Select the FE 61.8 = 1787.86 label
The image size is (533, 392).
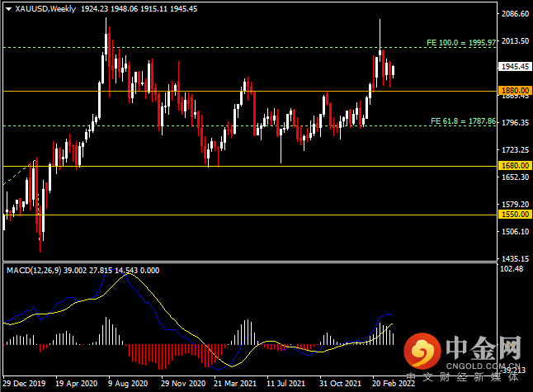pyautogui.click(x=464, y=121)
